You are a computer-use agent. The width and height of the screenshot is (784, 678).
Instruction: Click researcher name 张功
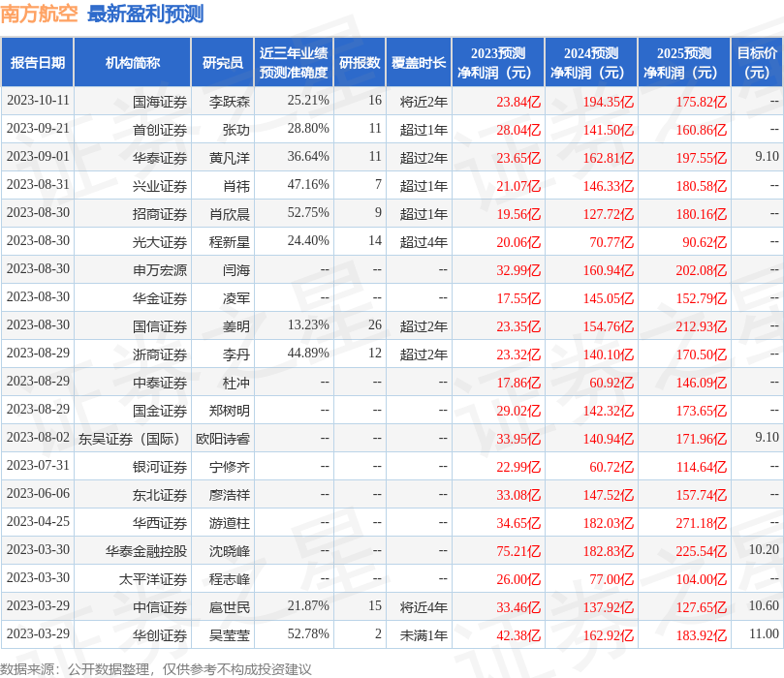[x=236, y=130]
